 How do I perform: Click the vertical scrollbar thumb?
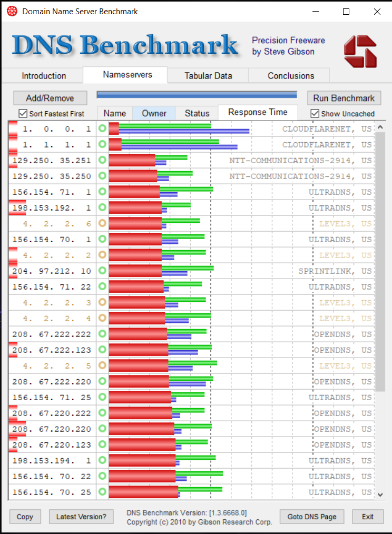point(380,262)
